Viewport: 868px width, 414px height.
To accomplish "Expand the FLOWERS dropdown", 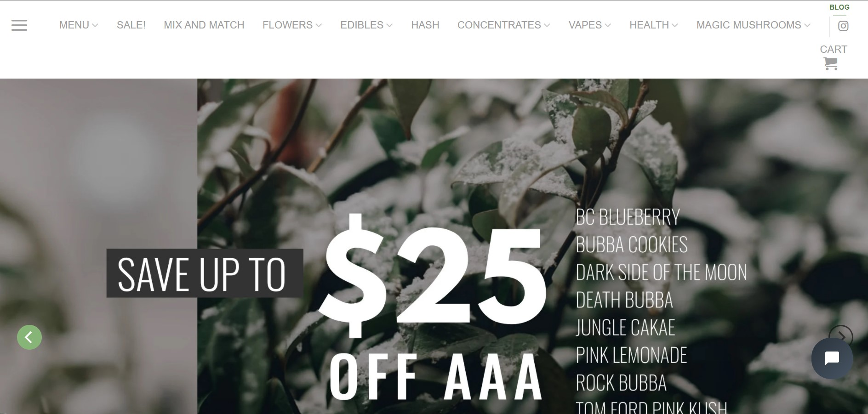I will pos(292,25).
